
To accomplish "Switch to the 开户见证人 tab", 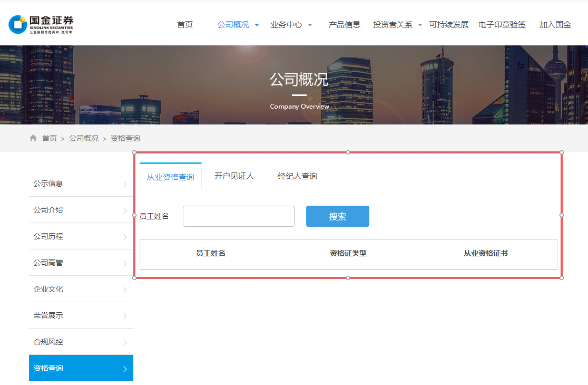I will pos(234,176).
